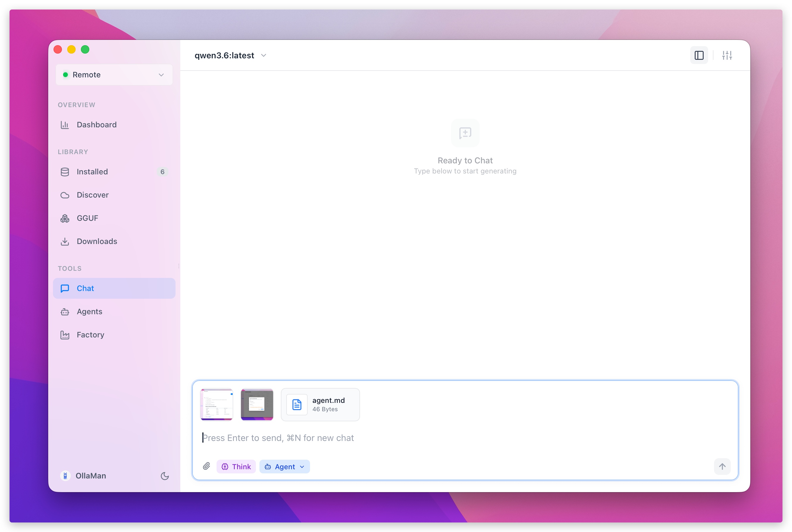This screenshot has height=532, width=792.
Task: Open the Installed models list
Action: pyautogui.click(x=114, y=172)
